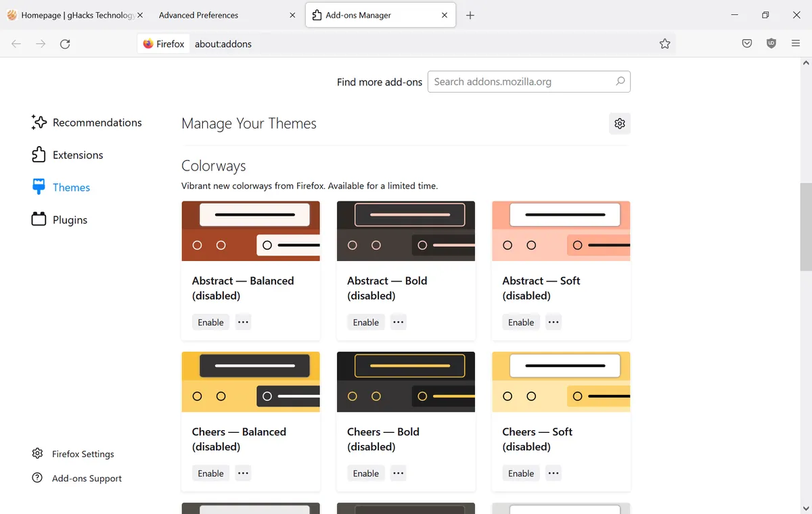Open the Firefox hamburger application menu
The height and width of the screenshot is (514, 812).
796,44
